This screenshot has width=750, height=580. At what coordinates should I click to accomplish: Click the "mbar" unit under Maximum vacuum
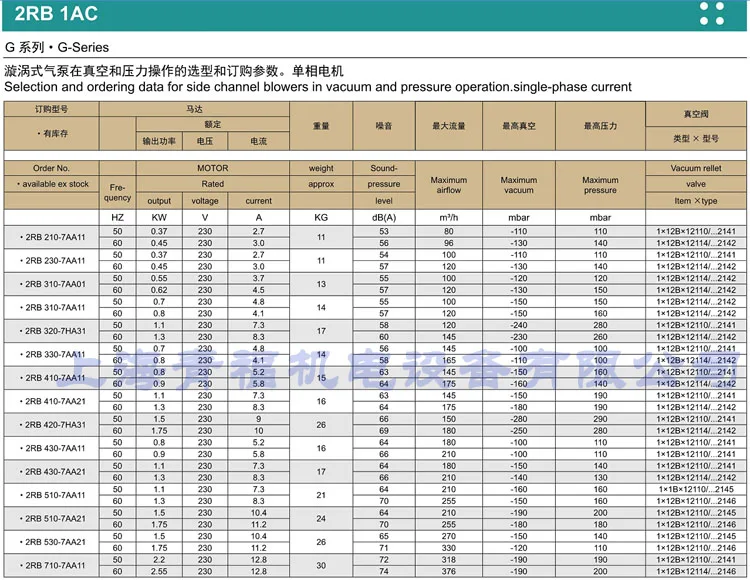pos(519,218)
